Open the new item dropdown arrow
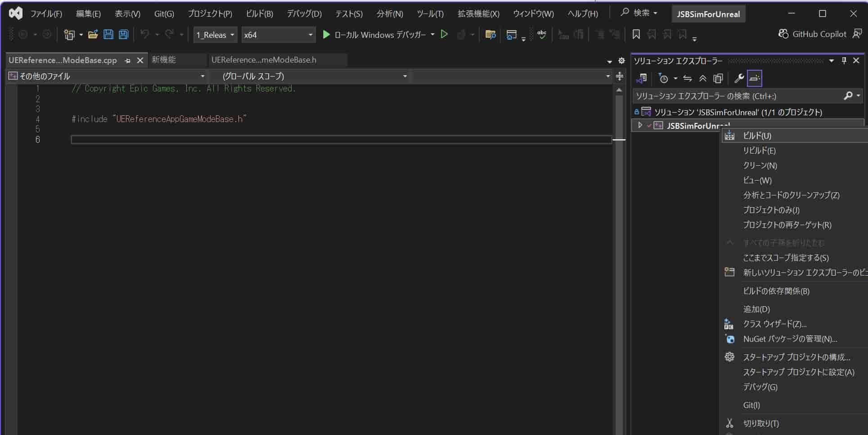 pos(81,35)
